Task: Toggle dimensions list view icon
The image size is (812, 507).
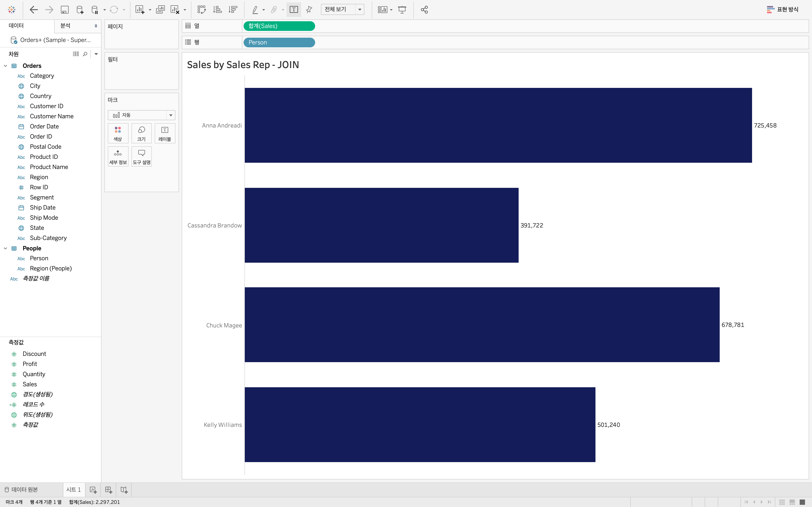Action: (x=76, y=54)
